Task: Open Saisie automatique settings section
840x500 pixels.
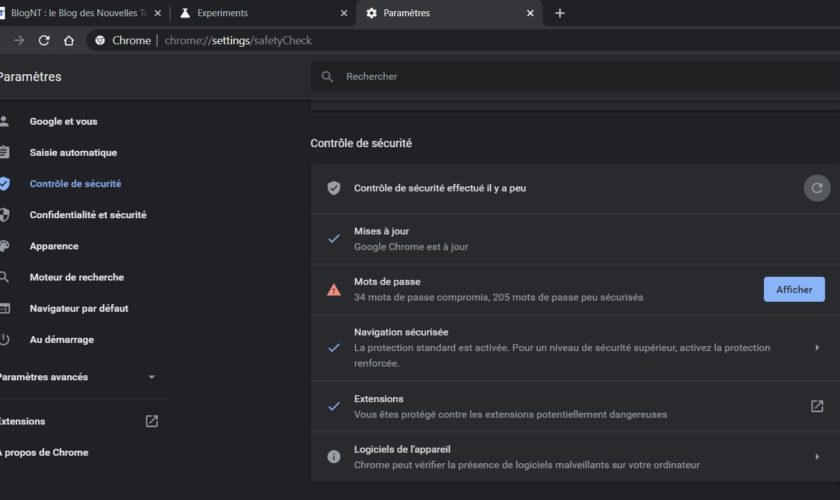Action: pyautogui.click(x=73, y=153)
